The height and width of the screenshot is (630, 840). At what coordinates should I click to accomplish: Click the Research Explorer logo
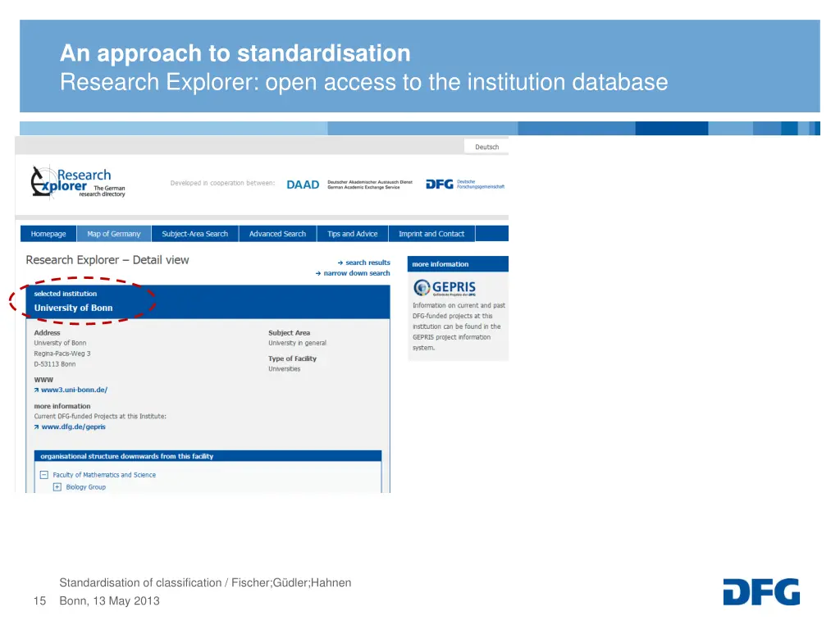tap(78, 182)
